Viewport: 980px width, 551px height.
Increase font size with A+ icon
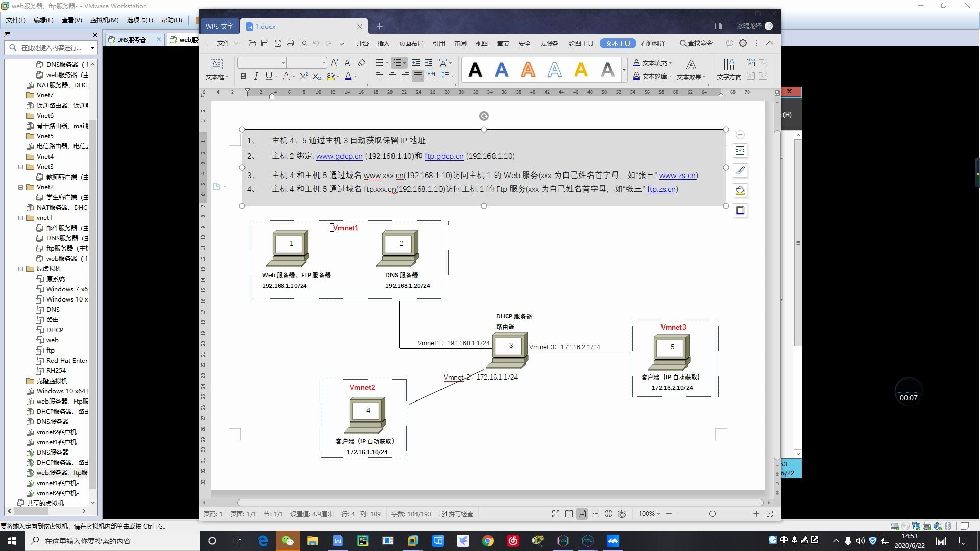[334, 63]
